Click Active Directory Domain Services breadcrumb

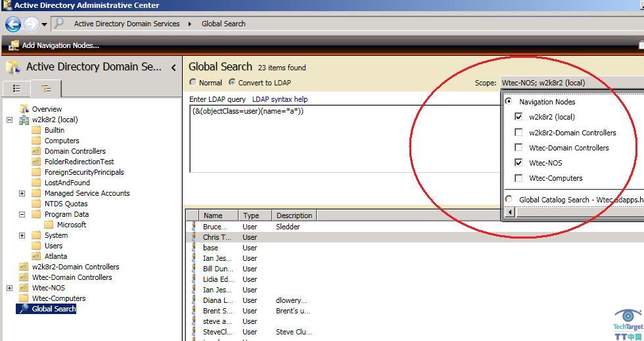point(127,24)
